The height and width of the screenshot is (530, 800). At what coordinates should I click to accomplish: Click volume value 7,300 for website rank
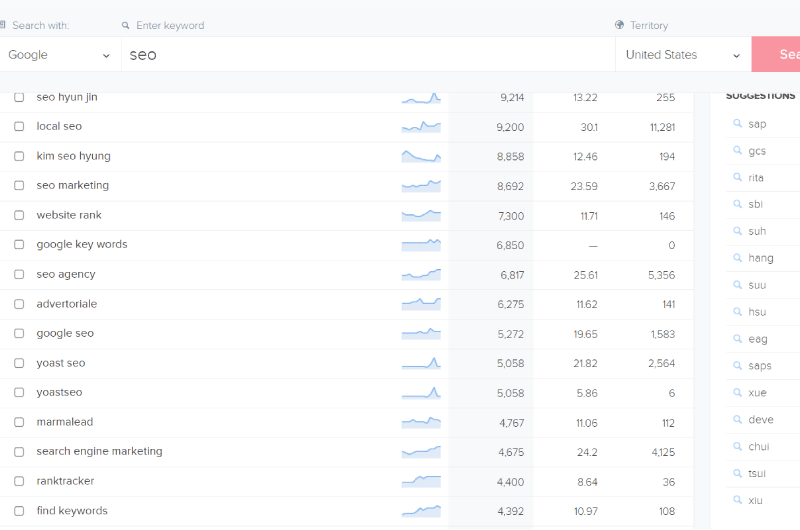point(511,216)
